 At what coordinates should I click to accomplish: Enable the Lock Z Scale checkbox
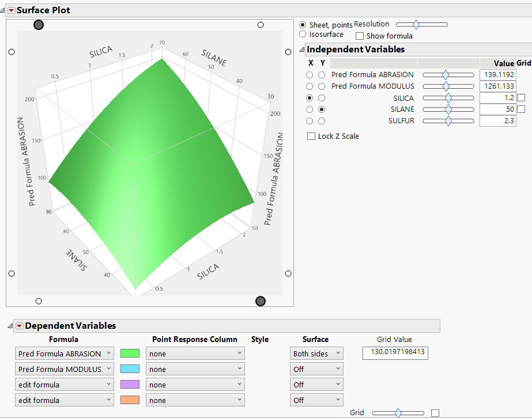click(x=310, y=136)
